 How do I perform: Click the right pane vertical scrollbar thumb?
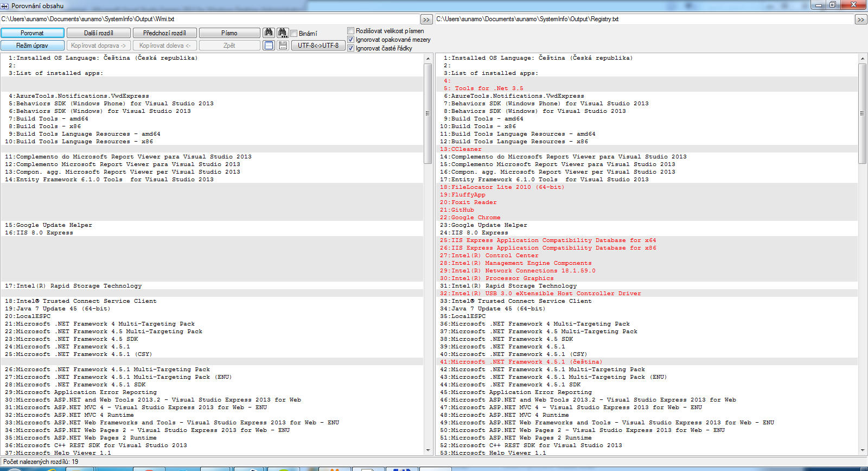point(863,113)
